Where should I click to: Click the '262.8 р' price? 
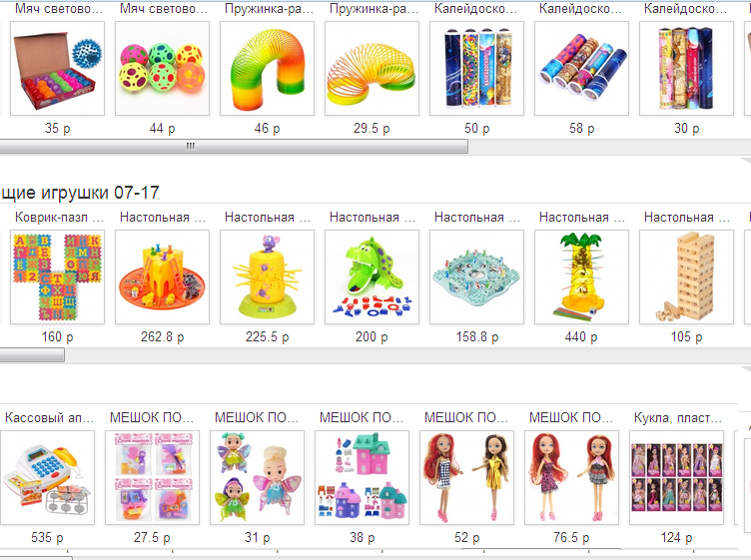point(163,337)
